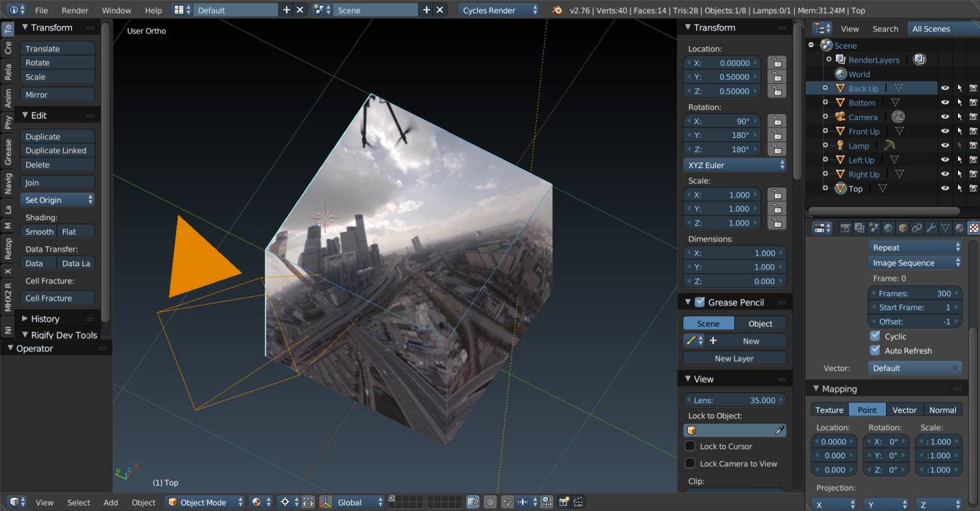980x511 pixels.
Task: Open the Render menu
Action: 75,10
